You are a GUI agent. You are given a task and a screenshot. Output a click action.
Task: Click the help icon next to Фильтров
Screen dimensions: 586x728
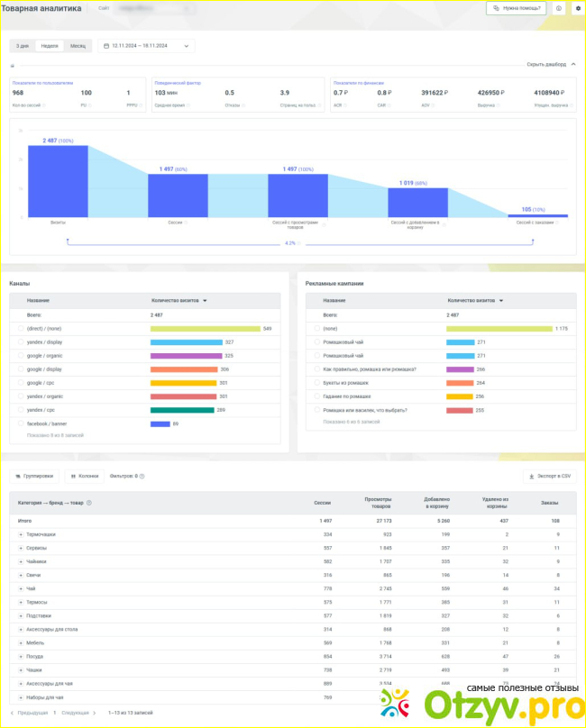pos(142,476)
